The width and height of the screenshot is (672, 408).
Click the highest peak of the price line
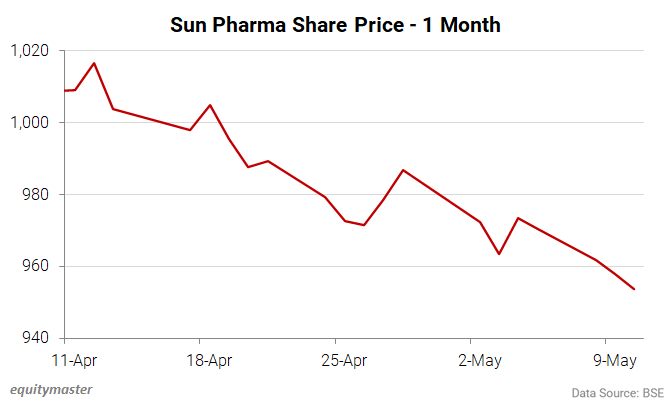93,63
